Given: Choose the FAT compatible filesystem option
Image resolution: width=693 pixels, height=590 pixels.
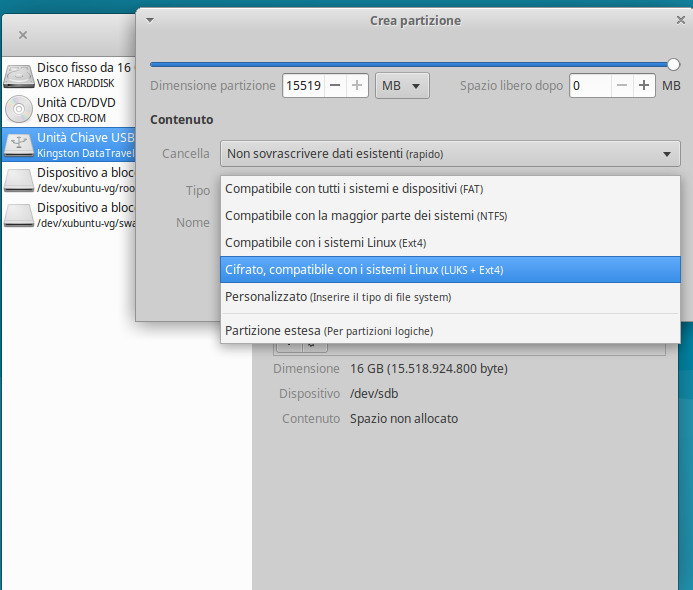Looking at the screenshot, I should [x=450, y=189].
